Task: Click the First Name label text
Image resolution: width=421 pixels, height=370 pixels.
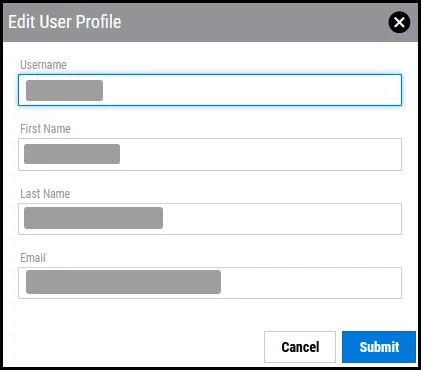Action: click(x=45, y=129)
